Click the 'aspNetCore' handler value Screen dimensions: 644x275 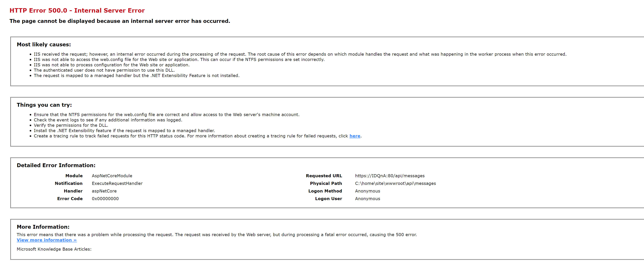pos(104,191)
